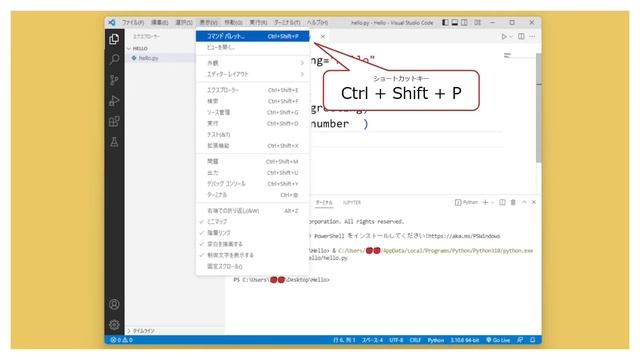Screen dimensions: 640x360
Task: Toggle ミニマップ checked menu item
Action: (x=253, y=222)
